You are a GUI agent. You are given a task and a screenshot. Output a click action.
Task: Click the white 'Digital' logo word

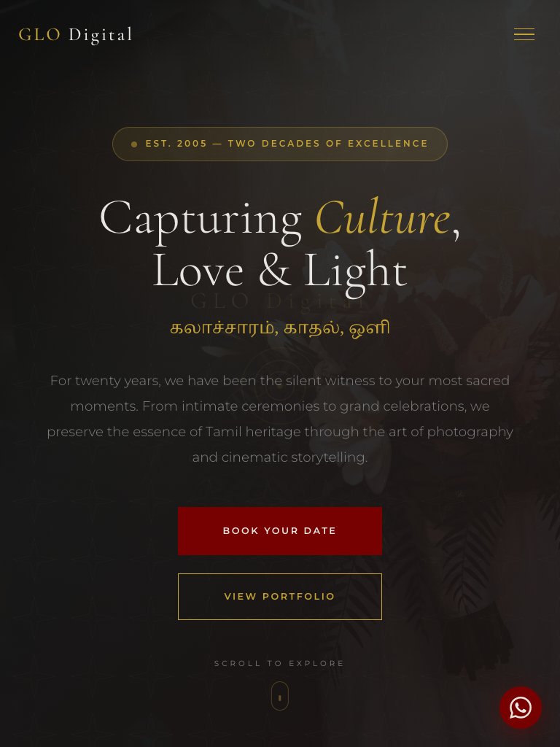coord(101,35)
